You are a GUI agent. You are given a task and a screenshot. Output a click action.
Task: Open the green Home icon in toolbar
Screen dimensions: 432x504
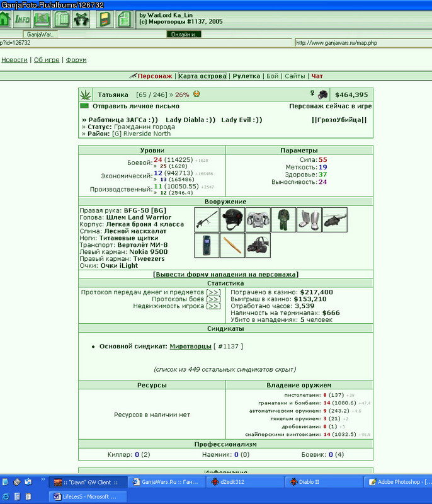point(5,19)
